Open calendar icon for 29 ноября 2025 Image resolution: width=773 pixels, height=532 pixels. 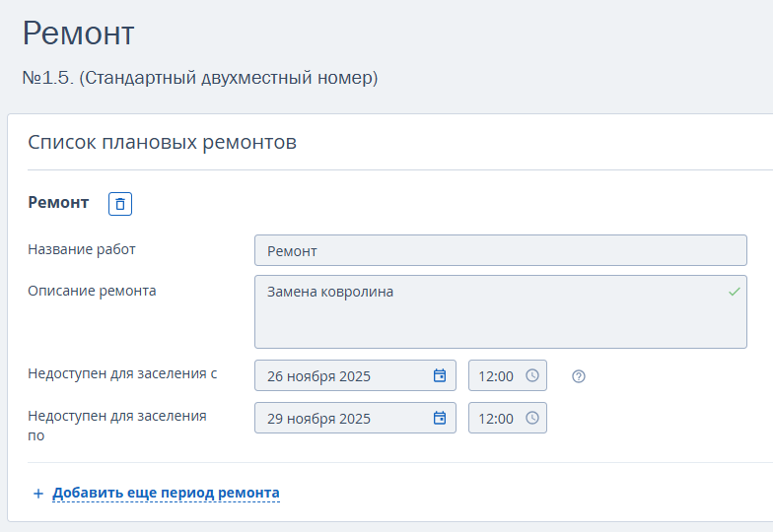point(440,418)
